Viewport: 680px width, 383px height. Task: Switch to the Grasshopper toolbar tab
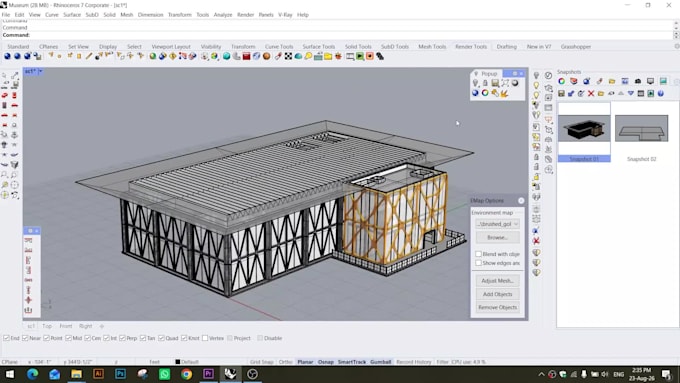(x=575, y=46)
